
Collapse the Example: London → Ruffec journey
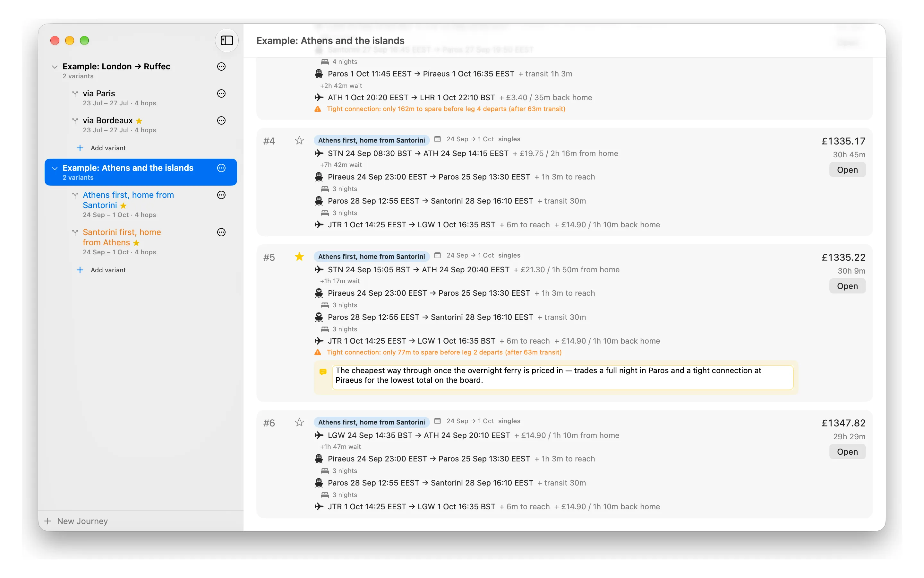pyautogui.click(x=55, y=67)
